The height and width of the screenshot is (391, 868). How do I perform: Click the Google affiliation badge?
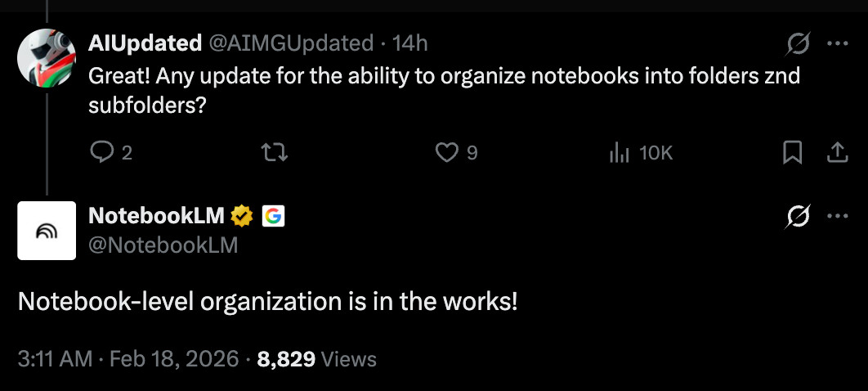(x=272, y=216)
